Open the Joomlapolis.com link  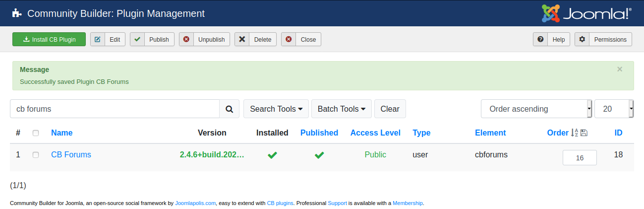coord(195,203)
